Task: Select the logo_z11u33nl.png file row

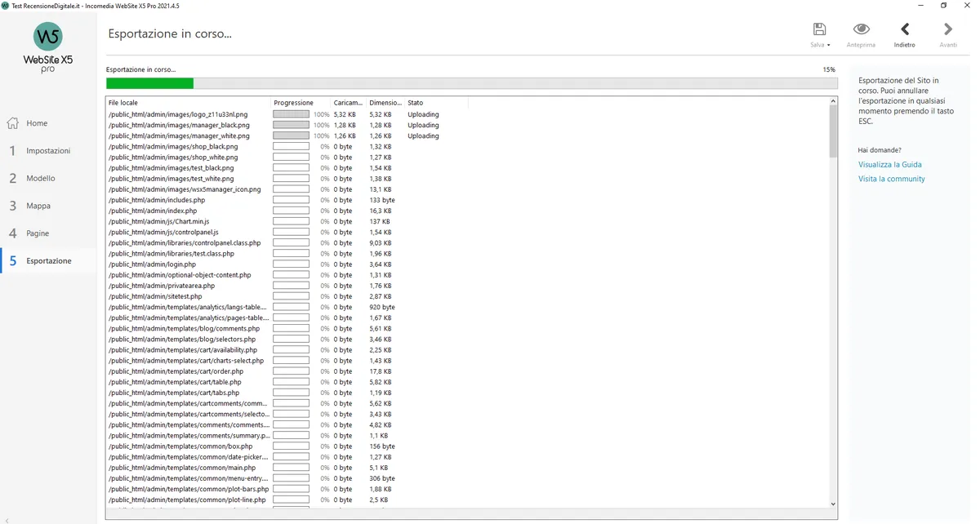Action: coord(467,114)
